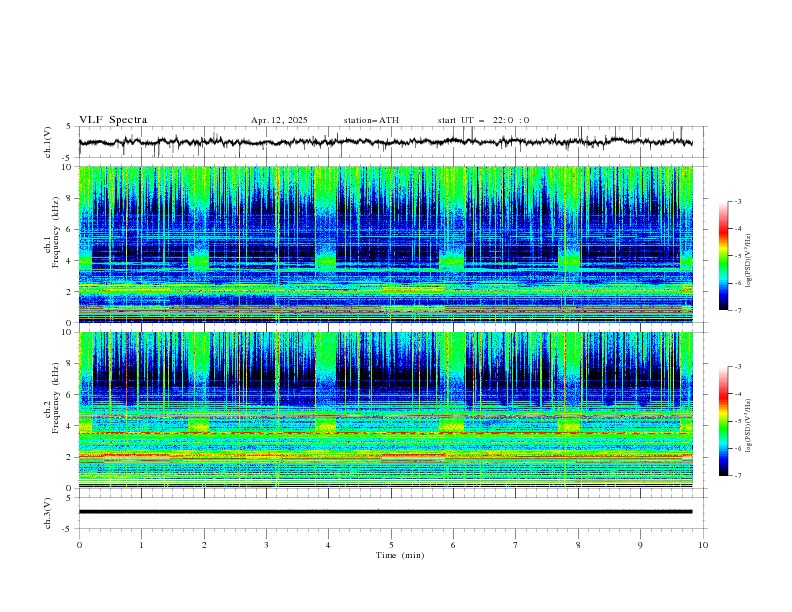Click the ch.2 spectrogram plot
792x612 pixels.
386,410
